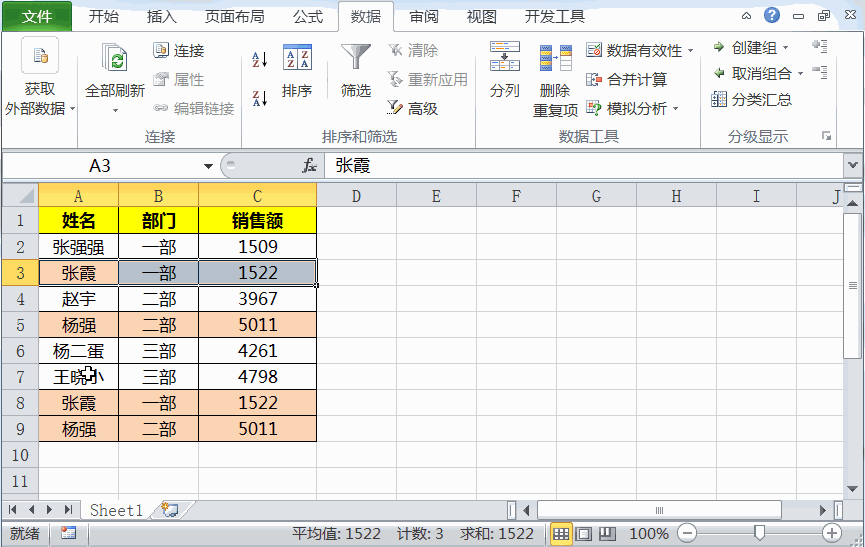Go to first sheet navigation button
Screen dimensions: 865x547
pos(13,510)
